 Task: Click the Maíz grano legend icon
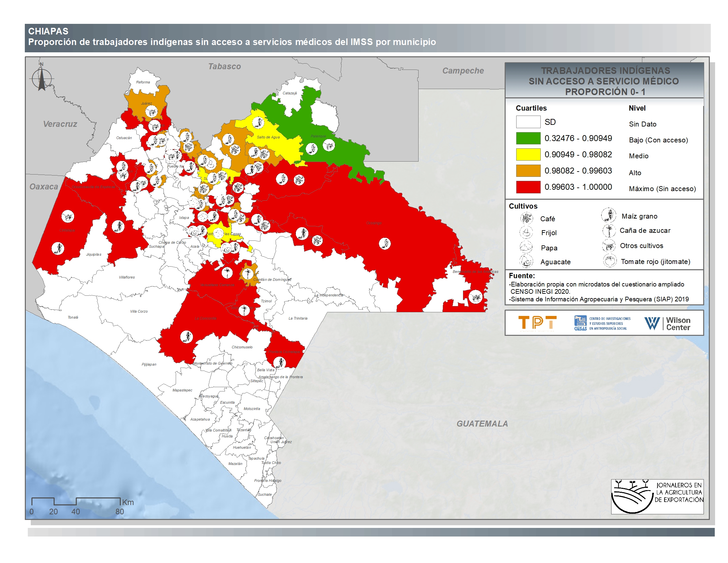pyautogui.click(x=608, y=215)
